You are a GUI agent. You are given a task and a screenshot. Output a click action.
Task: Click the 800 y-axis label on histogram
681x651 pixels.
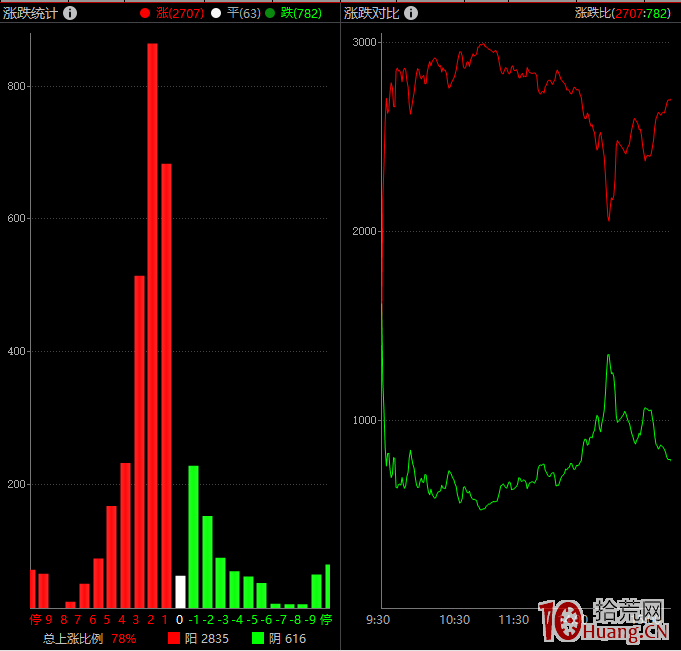coord(17,86)
